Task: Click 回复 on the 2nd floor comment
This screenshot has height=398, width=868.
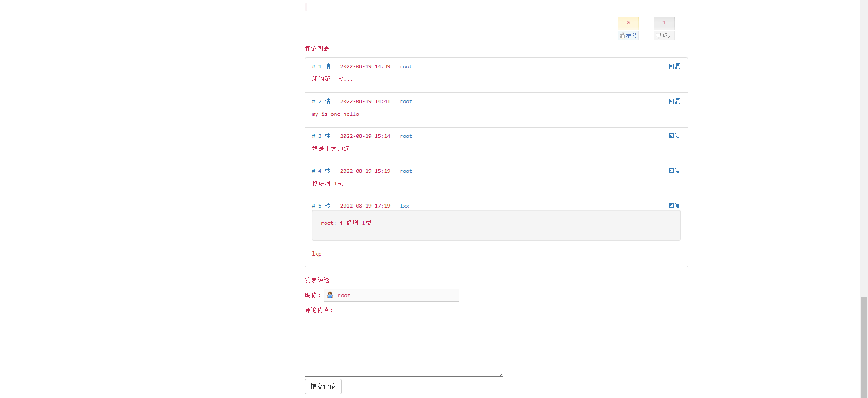Action: (674, 101)
